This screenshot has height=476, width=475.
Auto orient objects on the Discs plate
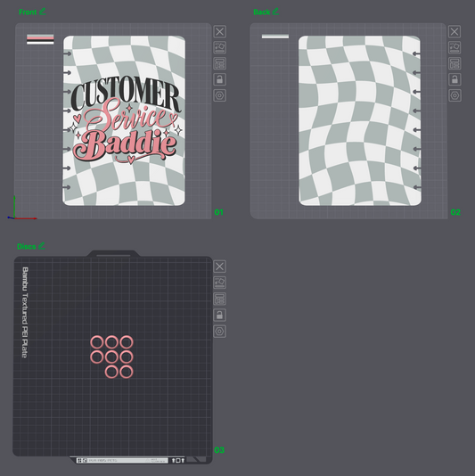pyautogui.click(x=220, y=283)
